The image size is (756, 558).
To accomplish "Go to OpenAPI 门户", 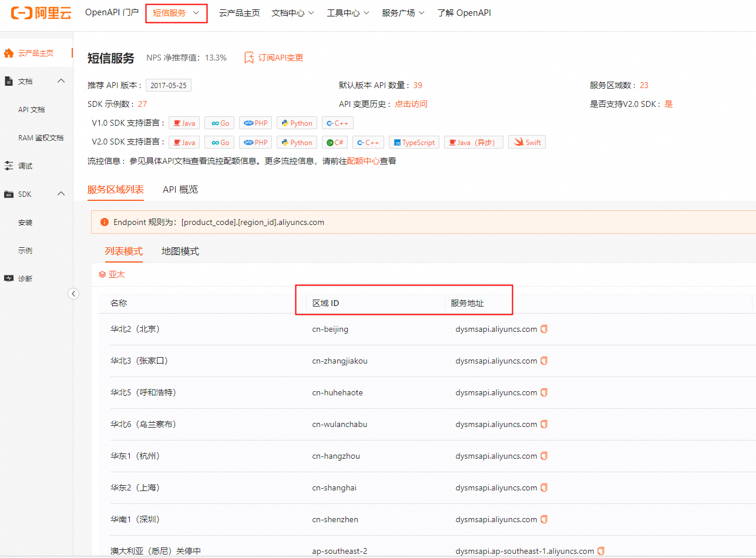I will coord(112,12).
